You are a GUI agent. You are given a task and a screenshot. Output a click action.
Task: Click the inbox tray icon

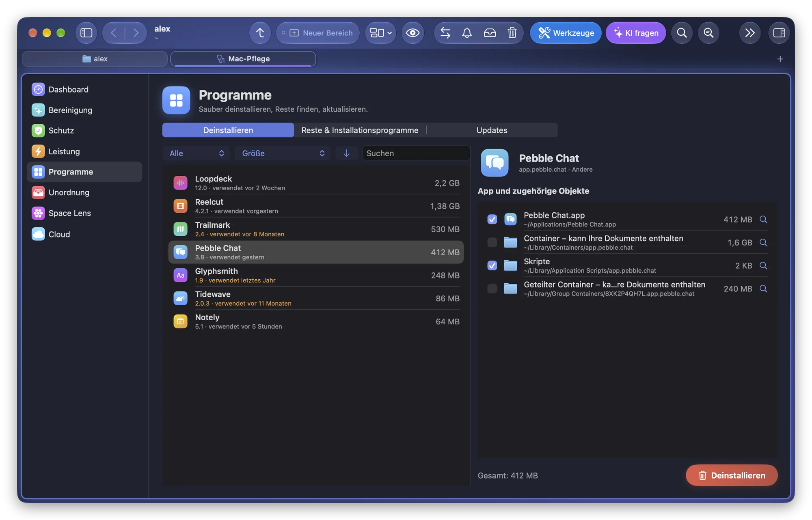[490, 33]
